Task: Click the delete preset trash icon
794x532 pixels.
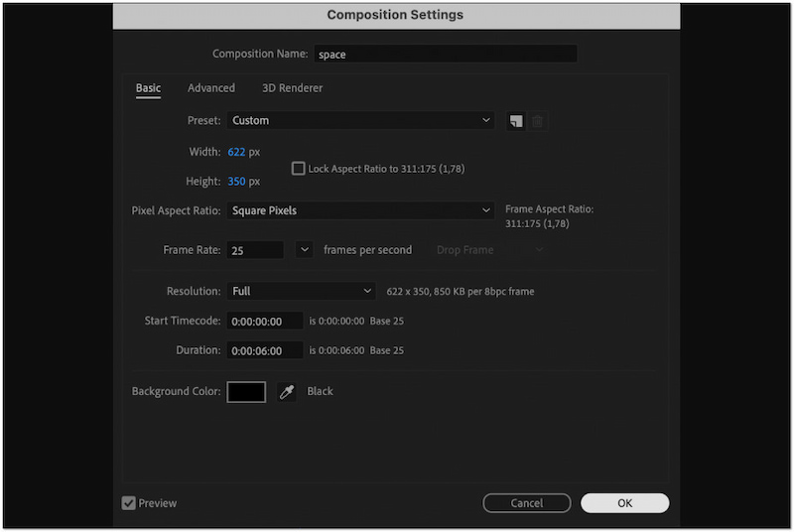Action: (x=538, y=121)
